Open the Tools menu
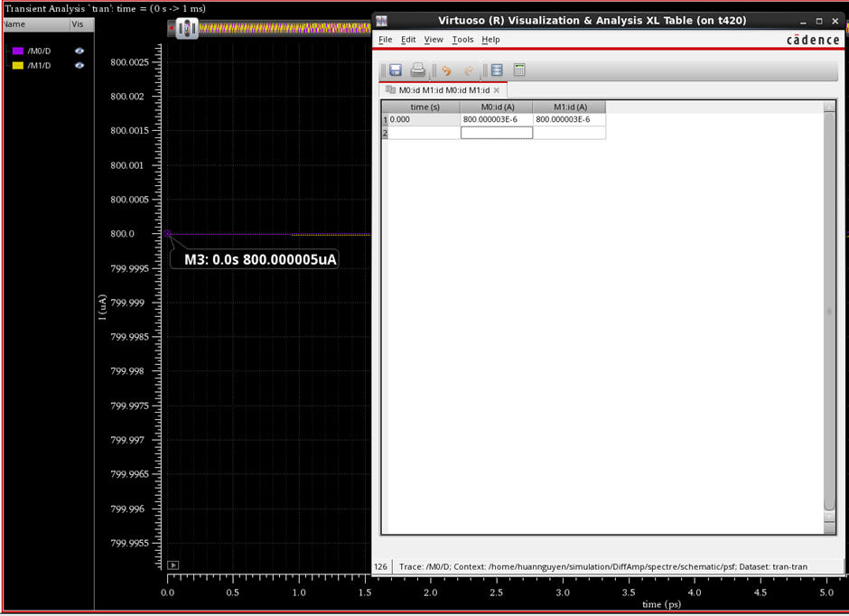 pos(462,40)
